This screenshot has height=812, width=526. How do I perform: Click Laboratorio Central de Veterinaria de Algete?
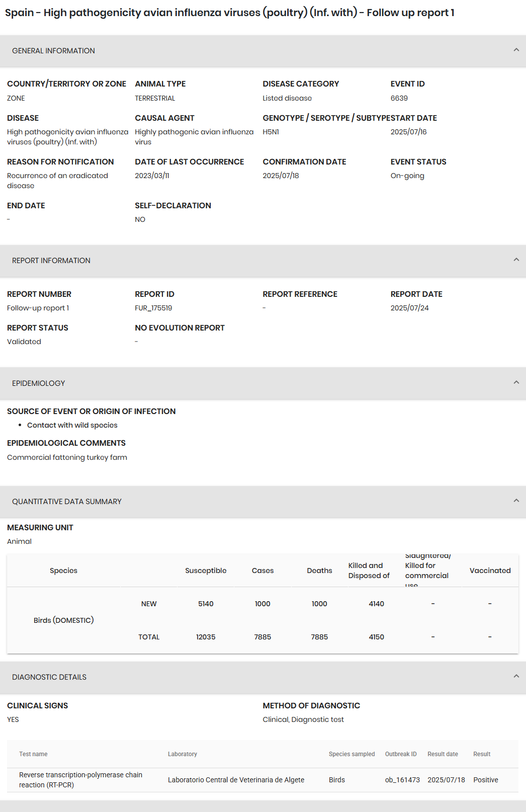236,780
